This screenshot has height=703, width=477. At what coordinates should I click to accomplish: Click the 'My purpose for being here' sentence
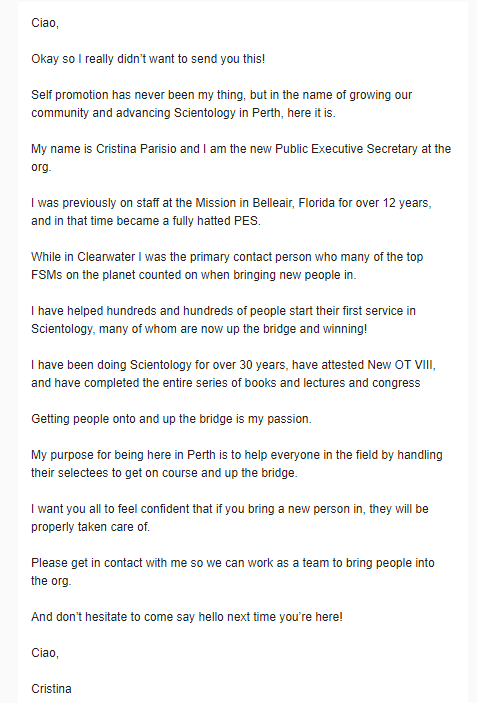pyautogui.click(x=237, y=464)
